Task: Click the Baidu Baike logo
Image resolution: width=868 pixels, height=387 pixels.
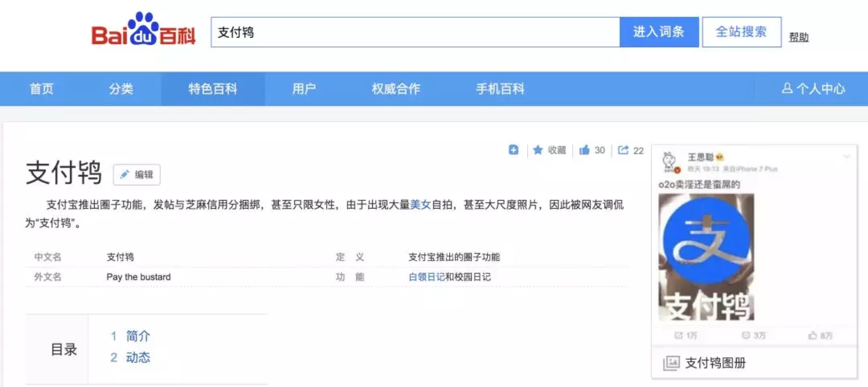Action: tap(143, 29)
